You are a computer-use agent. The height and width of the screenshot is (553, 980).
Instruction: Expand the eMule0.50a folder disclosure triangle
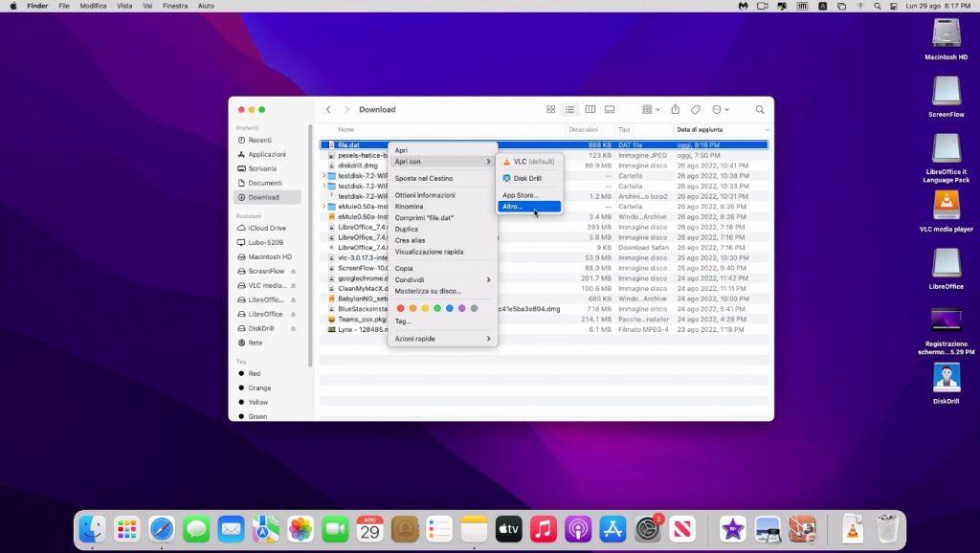(x=323, y=207)
